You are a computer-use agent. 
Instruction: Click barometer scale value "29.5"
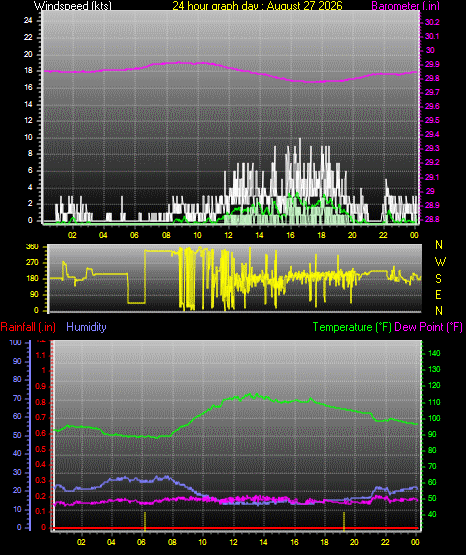tap(432, 120)
